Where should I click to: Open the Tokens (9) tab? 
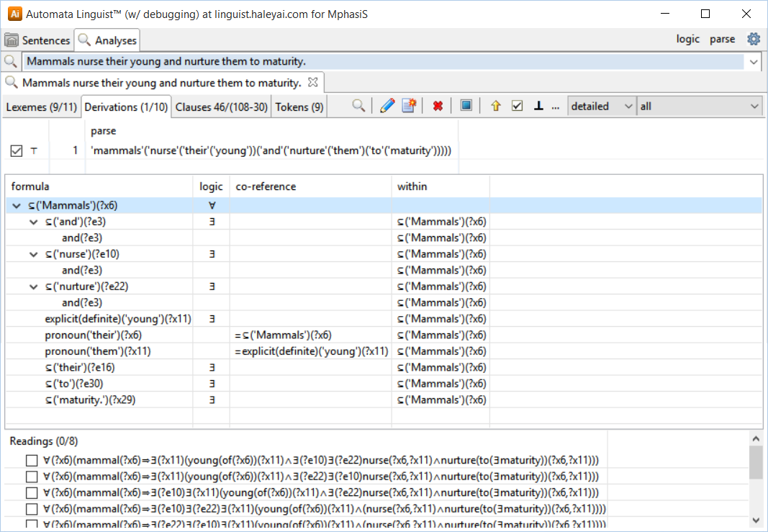[x=299, y=107]
